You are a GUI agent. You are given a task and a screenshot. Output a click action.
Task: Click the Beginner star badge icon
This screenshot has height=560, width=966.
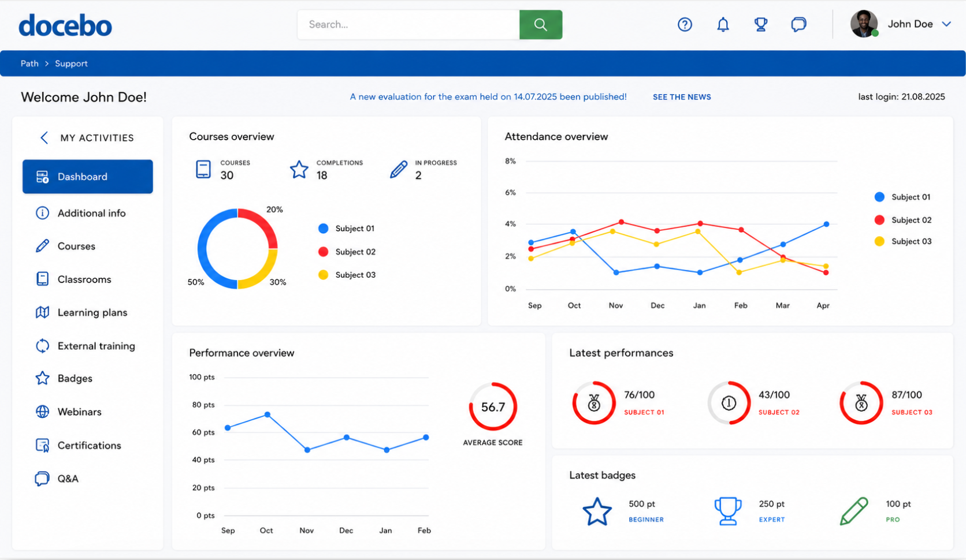pyautogui.click(x=597, y=511)
